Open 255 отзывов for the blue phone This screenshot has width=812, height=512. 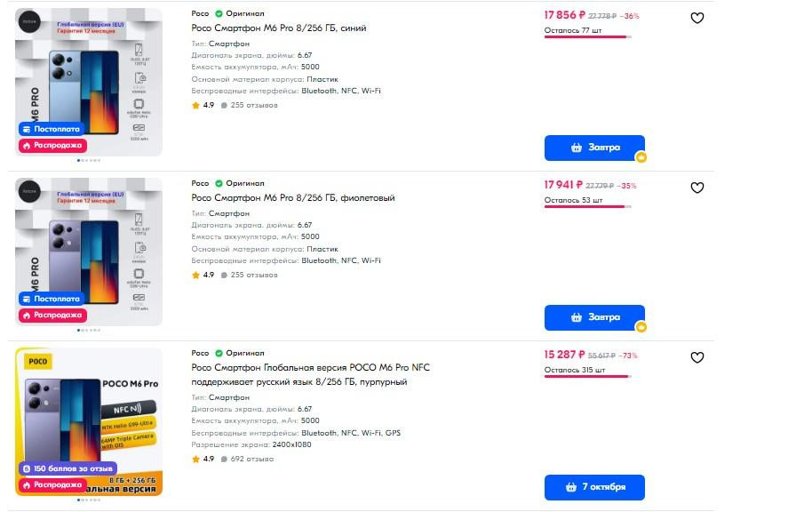[x=253, y=105]
